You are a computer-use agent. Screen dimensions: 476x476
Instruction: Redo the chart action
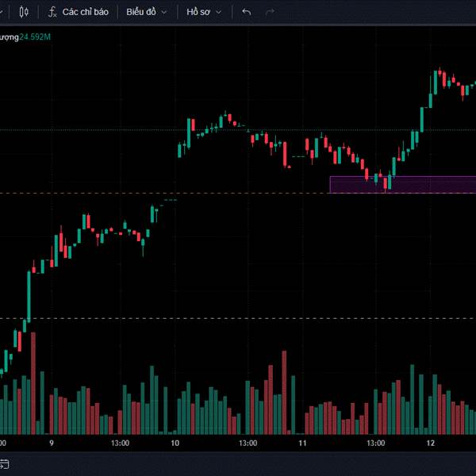tap(270, 12)
